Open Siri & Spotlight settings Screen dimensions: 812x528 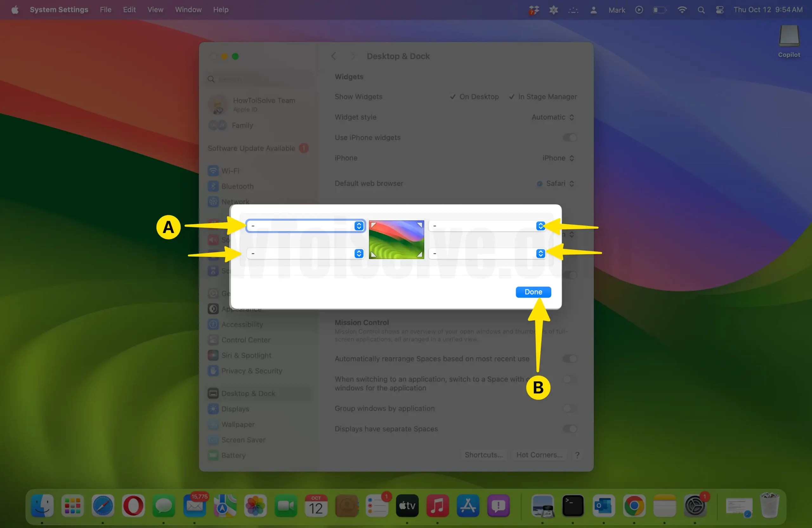(x=246, y=355)
